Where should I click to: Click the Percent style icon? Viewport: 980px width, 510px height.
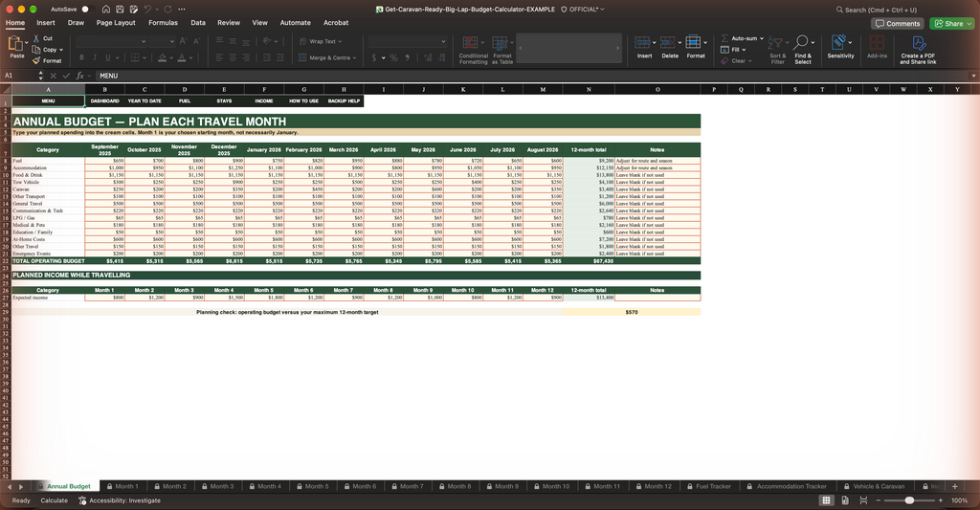pyautogui.click(x=393, y=57)
